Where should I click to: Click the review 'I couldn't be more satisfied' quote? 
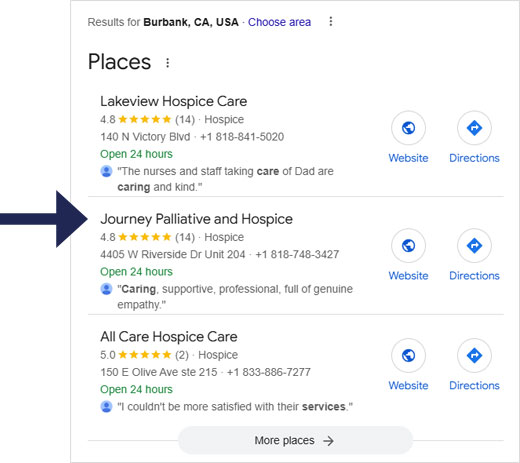click(x=235, y=407)
